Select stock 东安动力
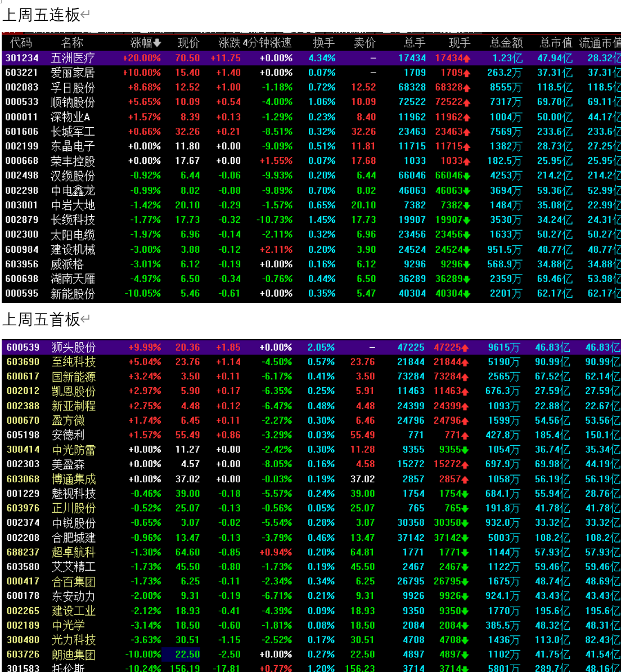 [74, 596]
